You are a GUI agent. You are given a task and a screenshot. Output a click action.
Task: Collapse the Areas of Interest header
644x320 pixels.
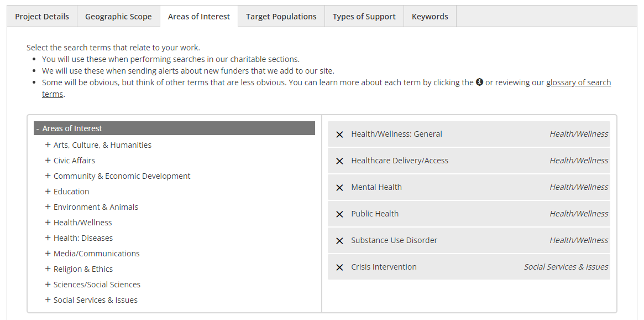[x=38, y=128]
